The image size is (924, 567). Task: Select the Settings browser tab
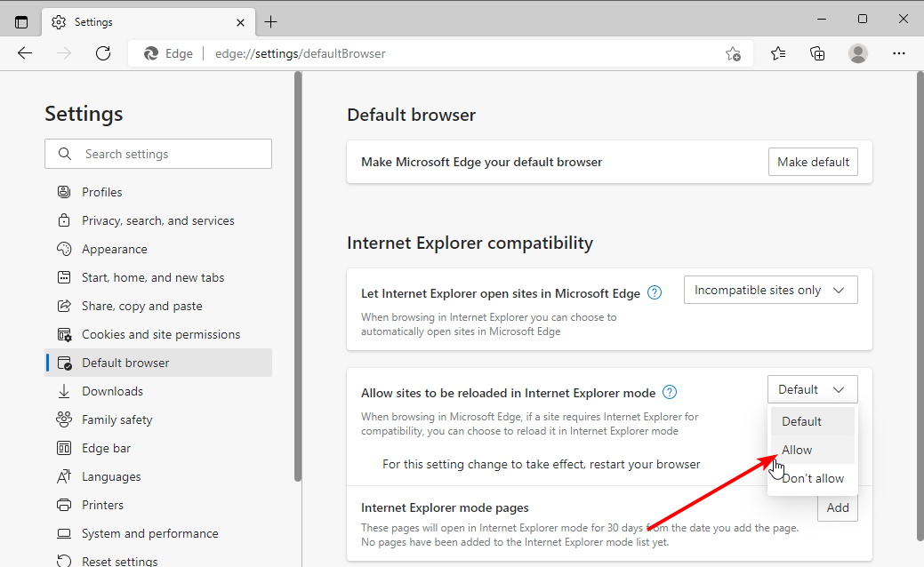149,22
